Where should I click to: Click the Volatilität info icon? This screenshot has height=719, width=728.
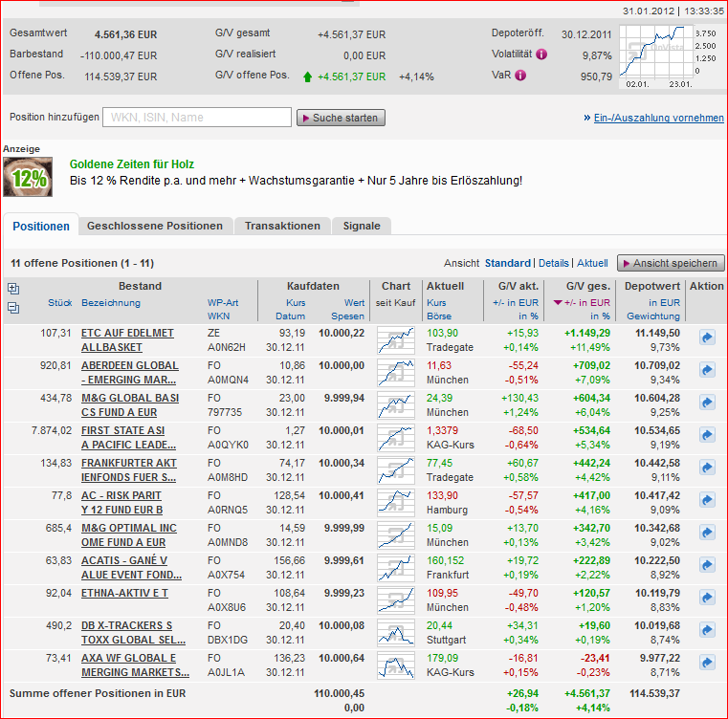pyautogui.click(x=541, y=54)
